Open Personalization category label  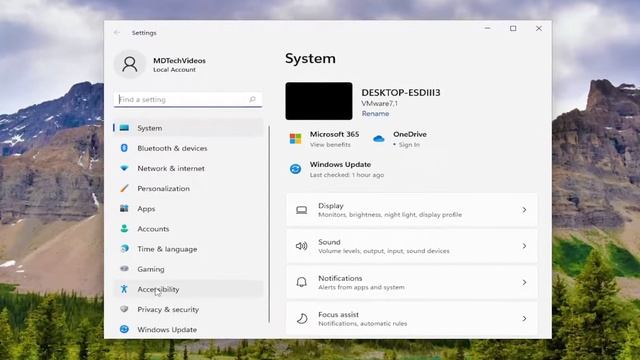[163, 189]
